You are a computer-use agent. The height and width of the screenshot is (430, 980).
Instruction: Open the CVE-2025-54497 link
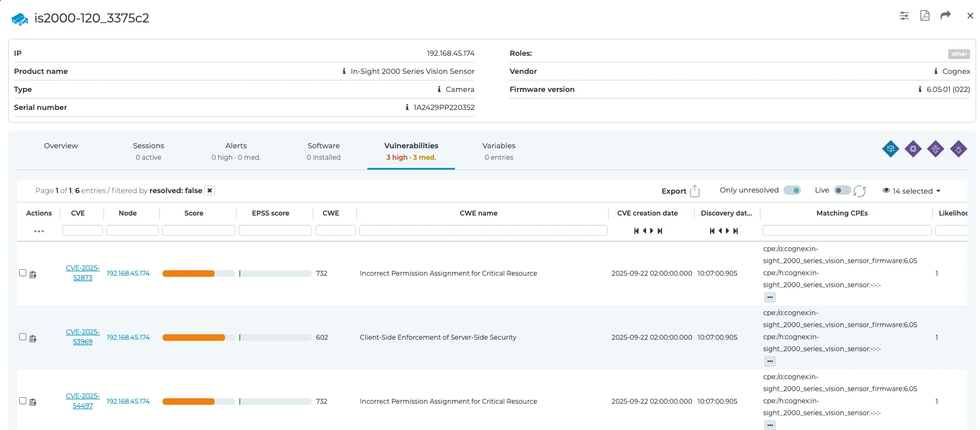83,401
